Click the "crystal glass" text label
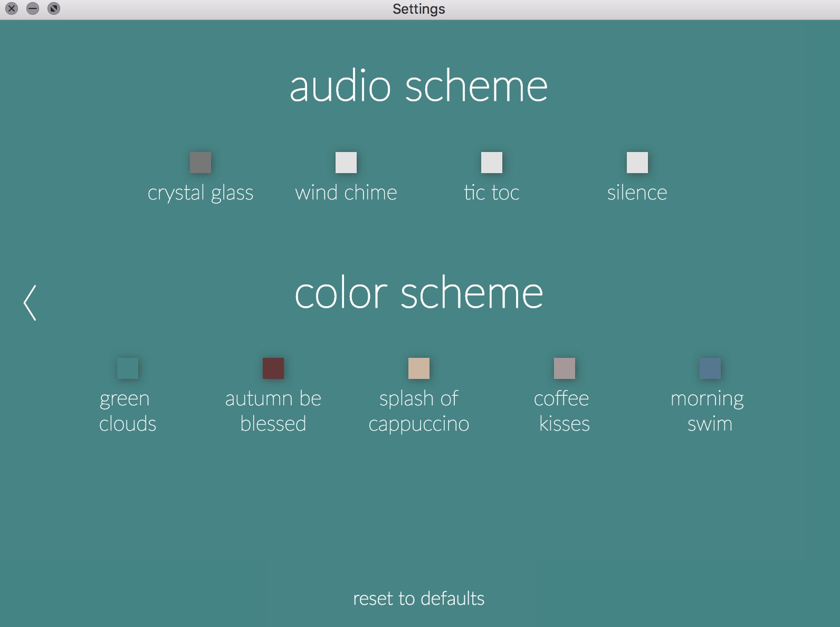Viewport: 840px width, 627px height. (x=201, y=193)
